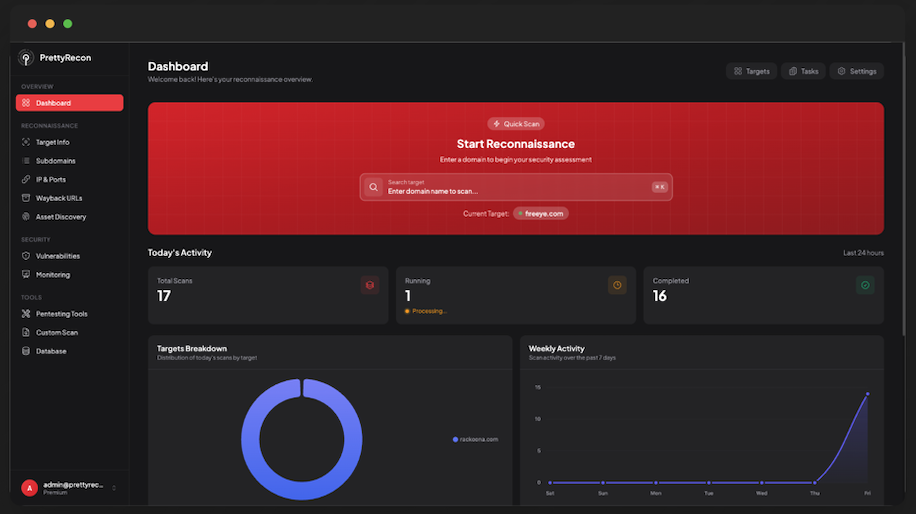Click the Quick Scan lightning bolt icon

point(497,124)
